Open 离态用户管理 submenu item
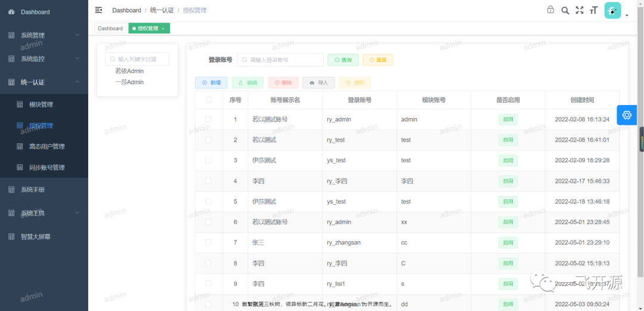The height and width of the screenshot is (311, 644). (x=44, y=146)
